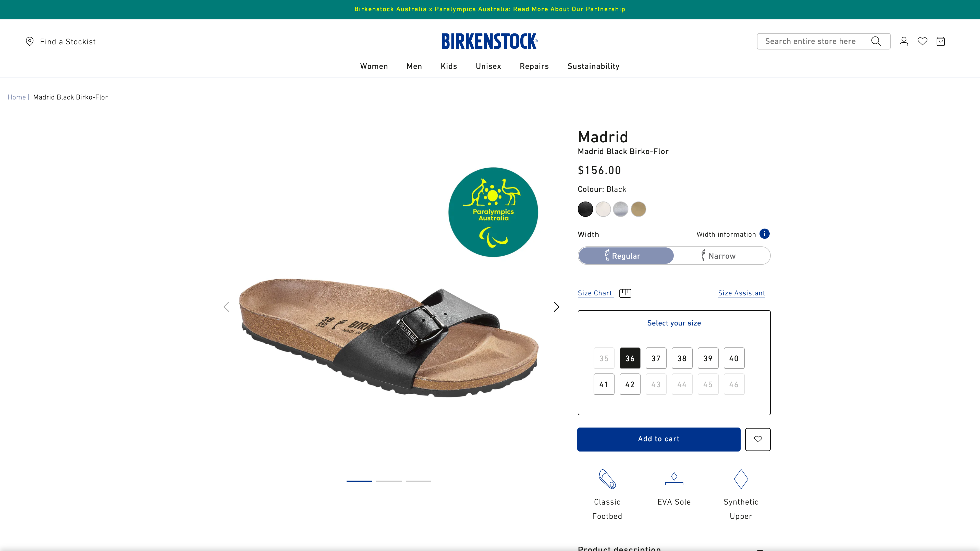This screenshot has height=551, width=980.
Task: Select the gold colour swatch
Action: click(x=638, y=209)
